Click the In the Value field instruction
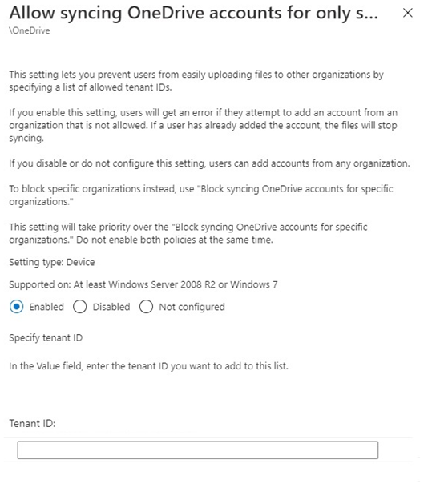 (148, 366)
